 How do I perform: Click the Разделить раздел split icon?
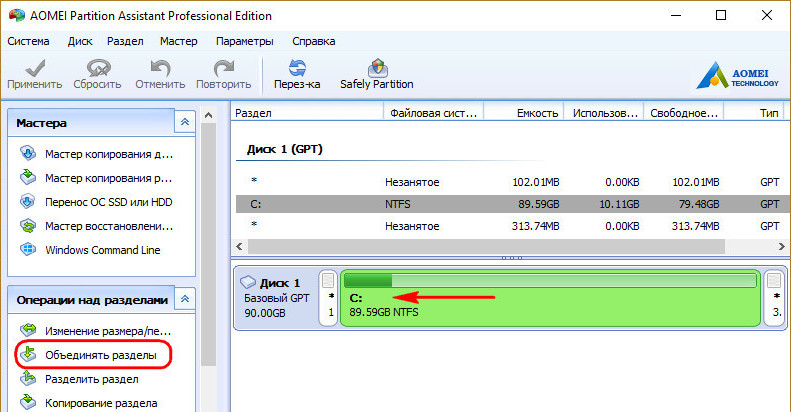tap(28, 378)
